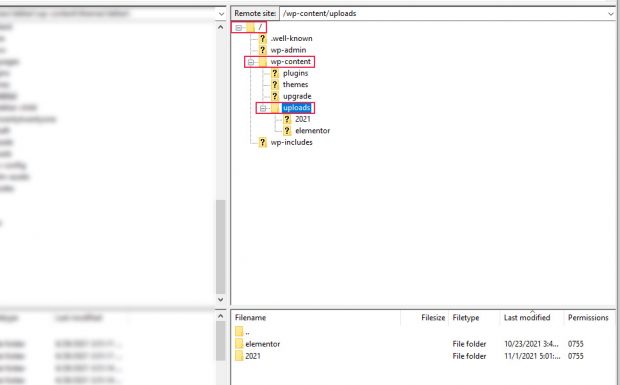Click the upgrade folder icon
This screenshot has width=620, height=385.
tap(275, 96)
